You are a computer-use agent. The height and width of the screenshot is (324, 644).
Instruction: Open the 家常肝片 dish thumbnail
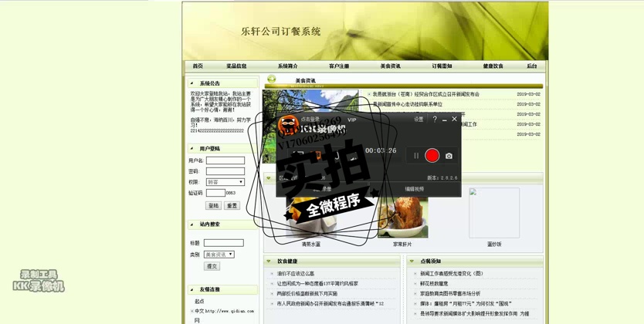[402, 218]
